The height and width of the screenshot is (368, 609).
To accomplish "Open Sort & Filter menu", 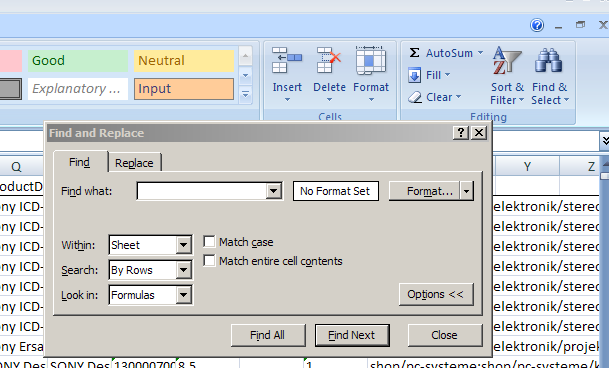I will pyautogui.click(x=507, y=76).
